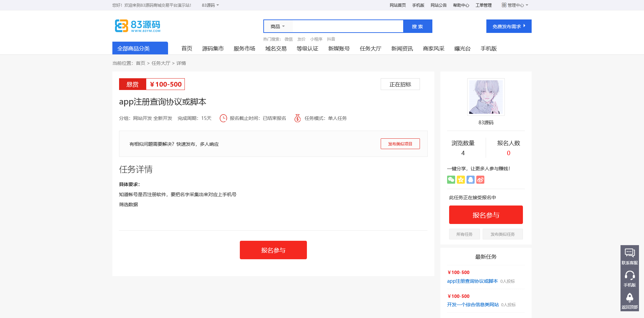644x318 pixels.
Task: Expand 全部商品分类 category menu
Action: coord(140,48)
